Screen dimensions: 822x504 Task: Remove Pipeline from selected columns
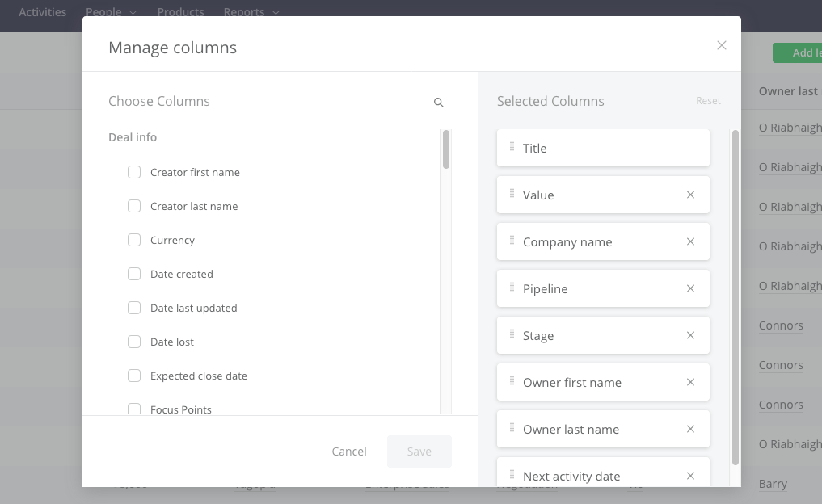coord(690,288)
